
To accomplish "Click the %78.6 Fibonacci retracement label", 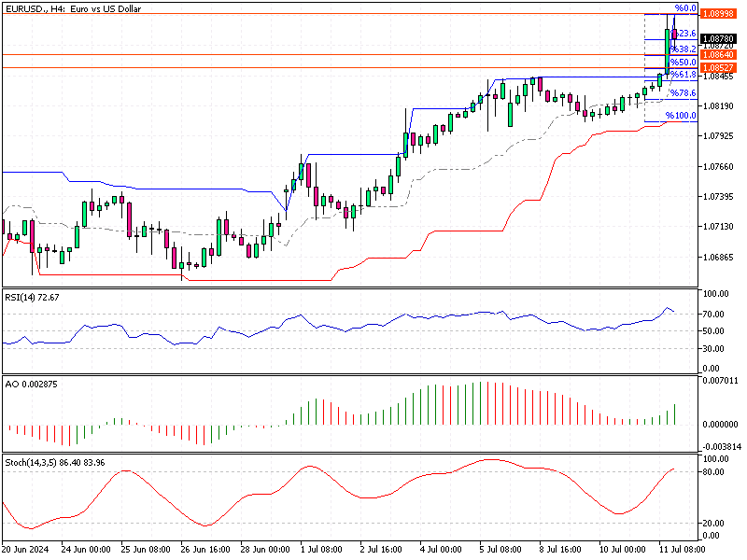I will (x=685, y=94).
